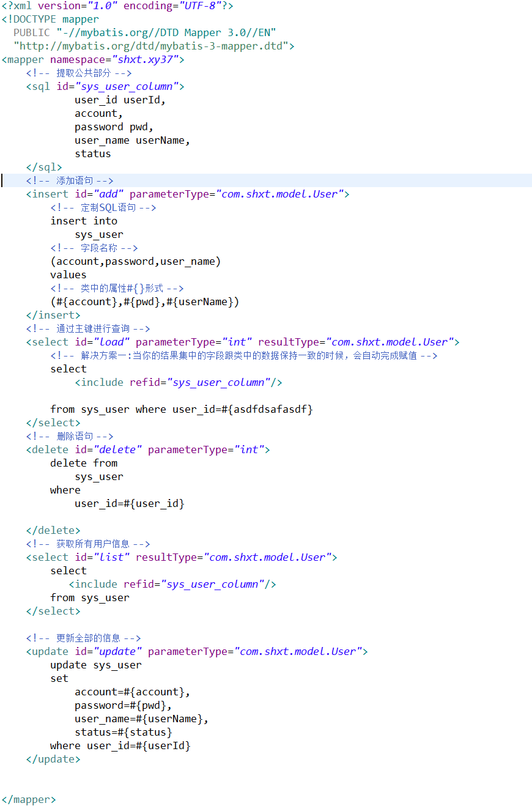
Task: Click the 'insert into' statement line
Action: pos(84,221)
